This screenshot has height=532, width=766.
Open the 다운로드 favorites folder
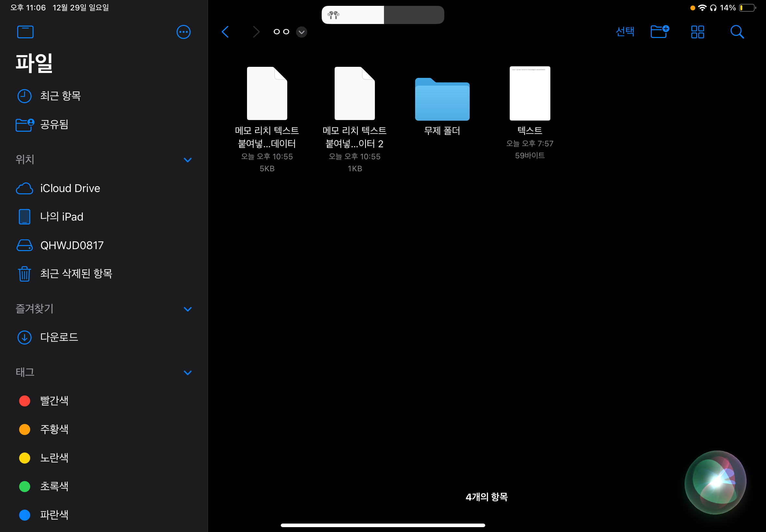(x=59, y=337)
